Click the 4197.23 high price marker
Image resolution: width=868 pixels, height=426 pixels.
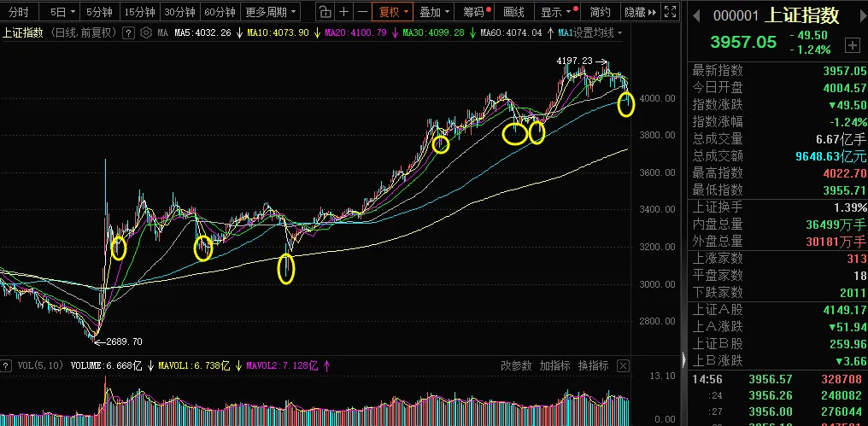[x=574, y=61]
